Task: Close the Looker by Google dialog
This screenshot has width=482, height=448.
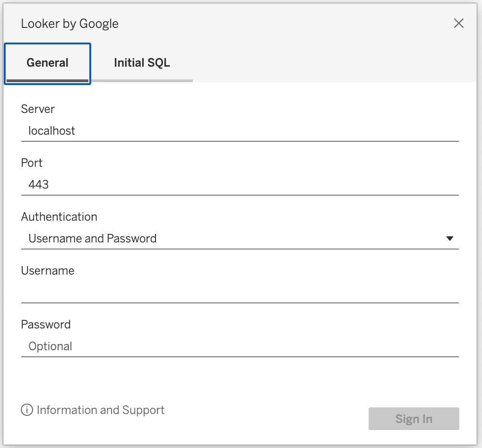Action: point(458,23)
